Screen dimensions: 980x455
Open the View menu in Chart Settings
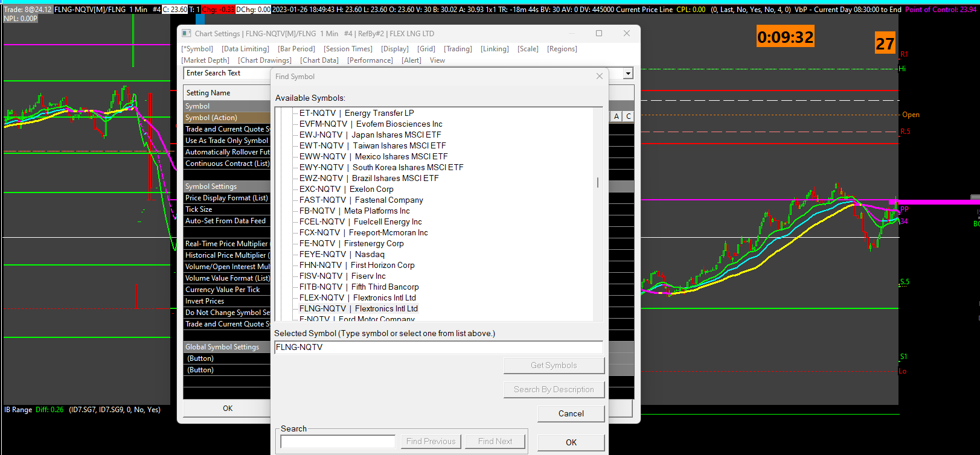click(437, 60)
